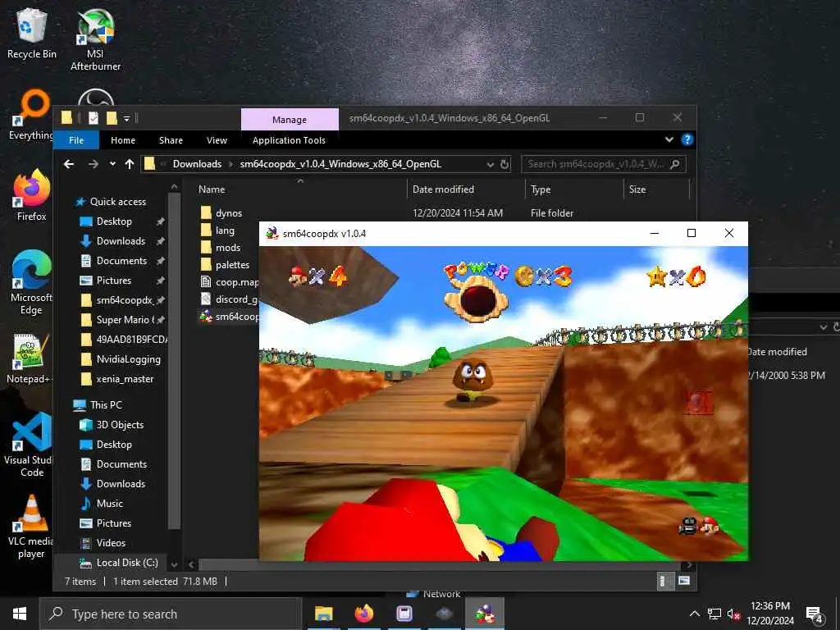Open the Home ribbon tab

[123, 140]
